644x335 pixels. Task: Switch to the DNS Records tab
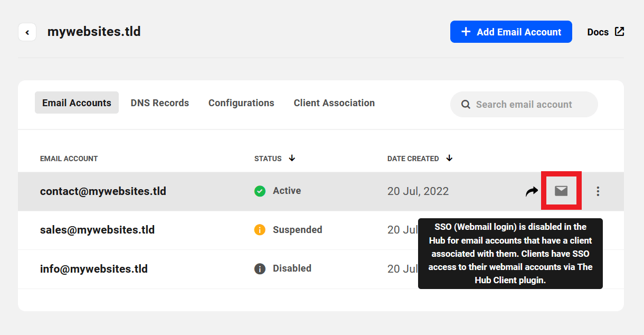159,103
